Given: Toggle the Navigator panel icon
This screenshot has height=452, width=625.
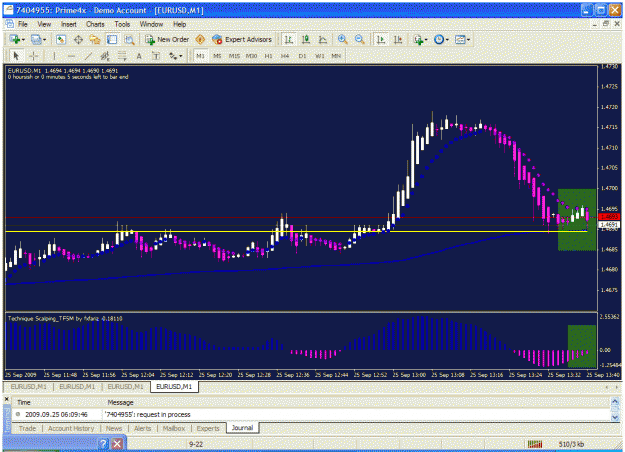Looking at the screenshot, I should click(95, 39).
